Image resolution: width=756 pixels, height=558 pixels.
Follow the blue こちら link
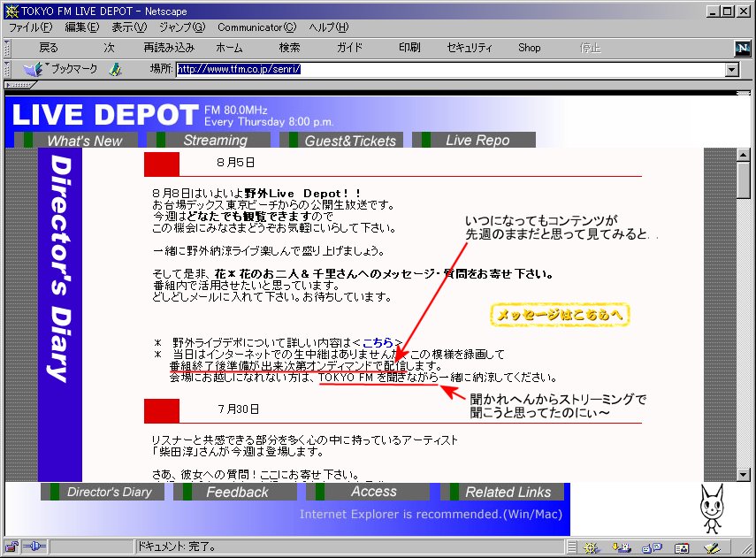point(378,343)
